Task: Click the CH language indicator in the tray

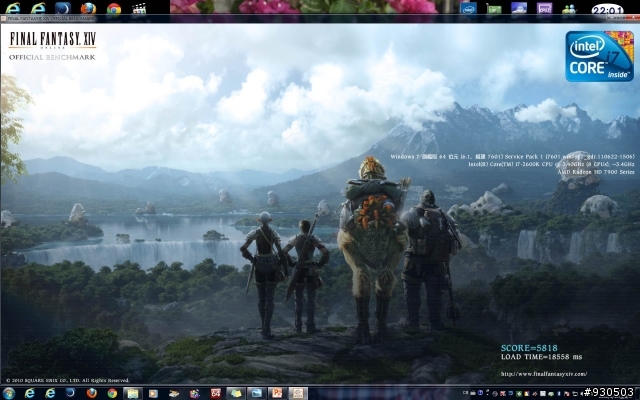Action: click(465, 393)
